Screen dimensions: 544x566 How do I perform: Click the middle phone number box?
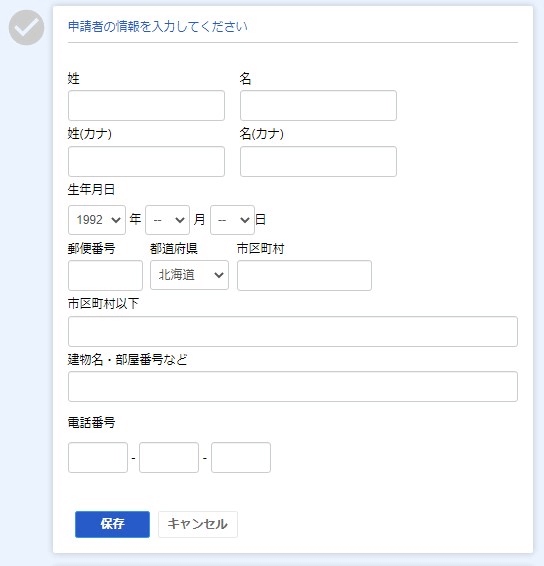coord(169,457)
